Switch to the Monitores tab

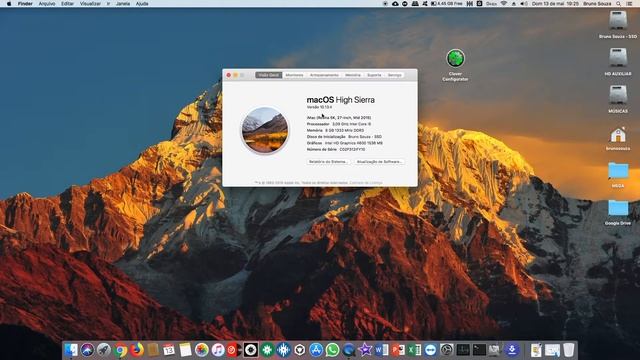click(294, 75)
